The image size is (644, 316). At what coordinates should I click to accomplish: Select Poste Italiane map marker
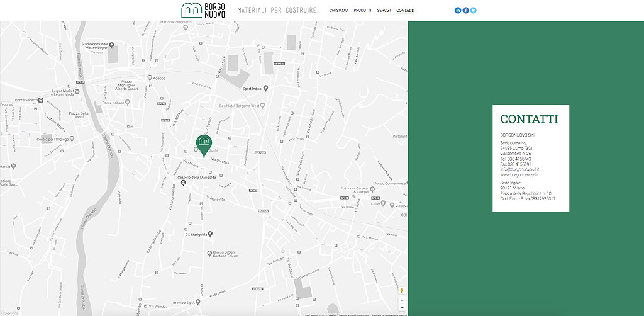point(127,102)
